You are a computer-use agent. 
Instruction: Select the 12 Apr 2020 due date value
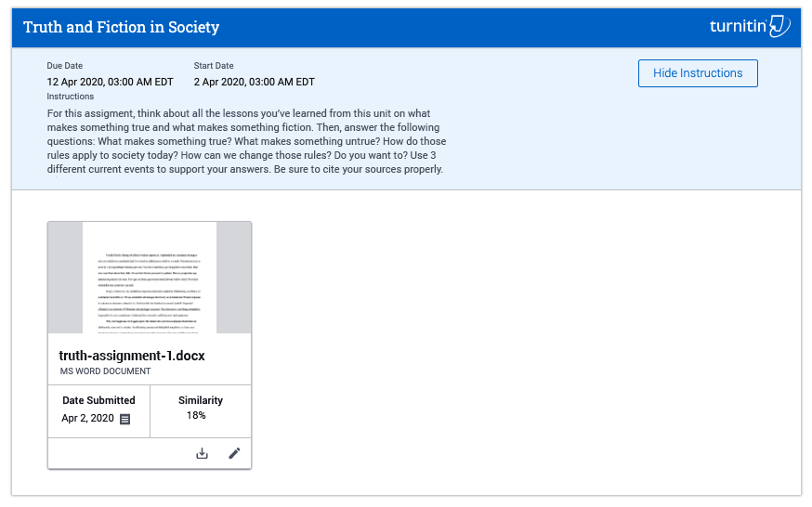tap(110, 82)
